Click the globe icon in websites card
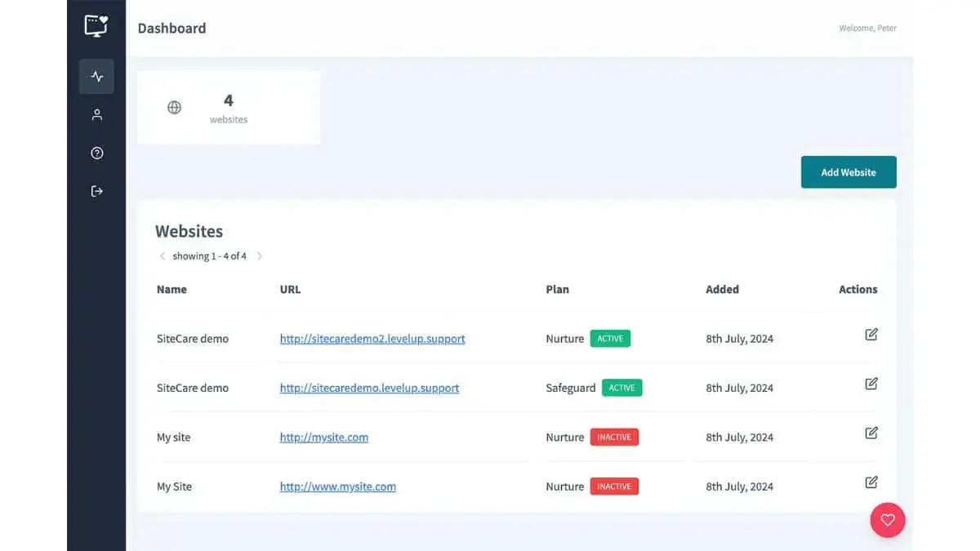 coord(174,107)
